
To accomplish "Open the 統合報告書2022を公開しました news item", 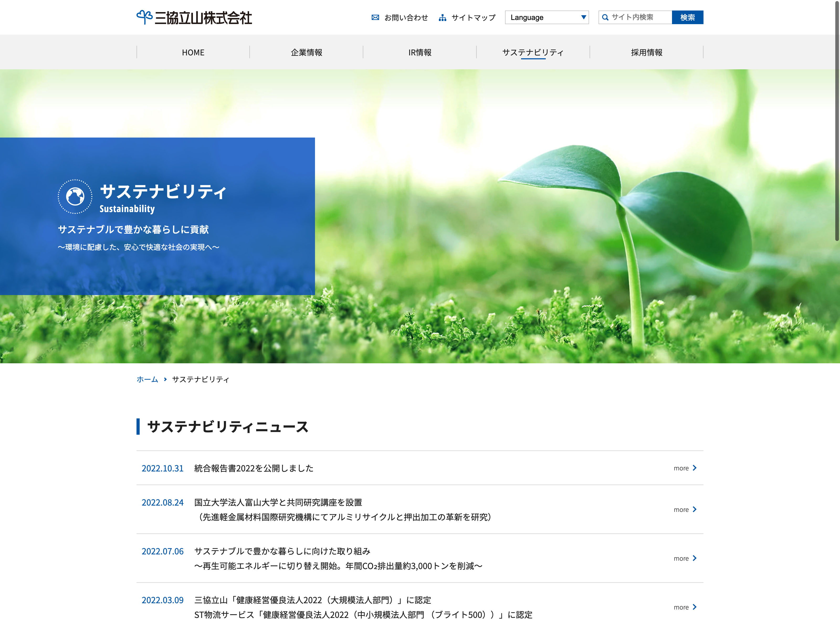I will (x=254, y=468).
